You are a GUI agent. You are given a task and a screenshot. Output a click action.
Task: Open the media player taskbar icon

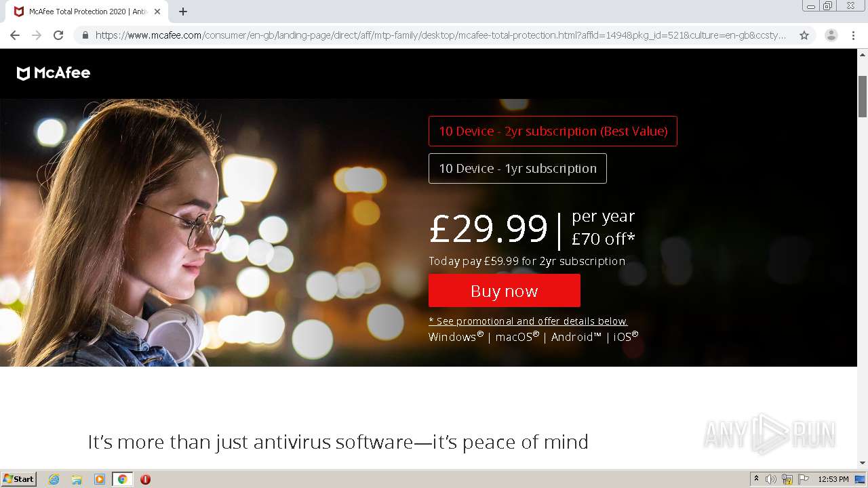click(x=100, y=479)
